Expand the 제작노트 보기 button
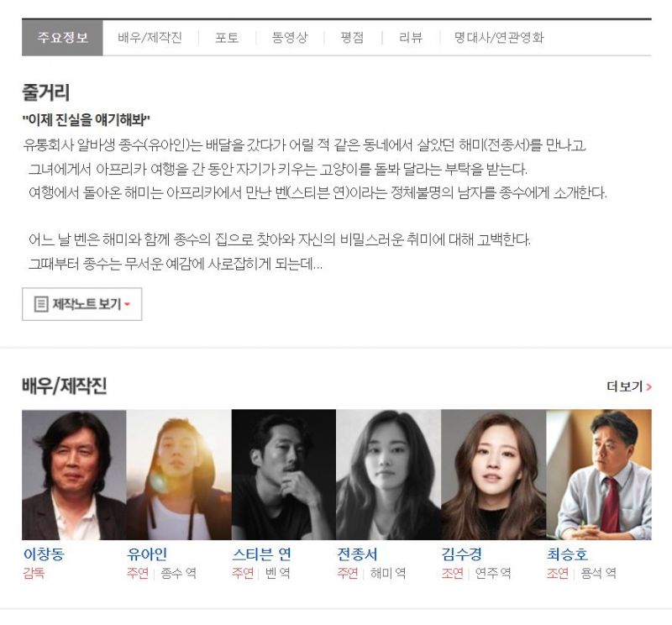The width and height of the screenshot is (672, 625). [81, 304]
